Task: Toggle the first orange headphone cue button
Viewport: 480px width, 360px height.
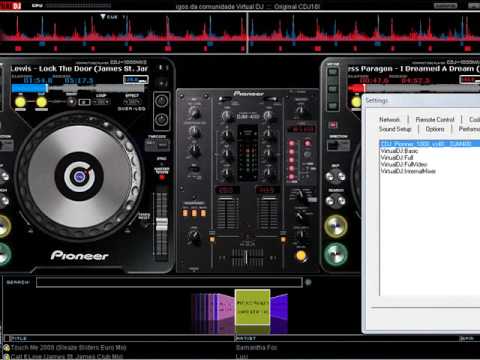Action: pyautogui.click(x=185, y=213)
